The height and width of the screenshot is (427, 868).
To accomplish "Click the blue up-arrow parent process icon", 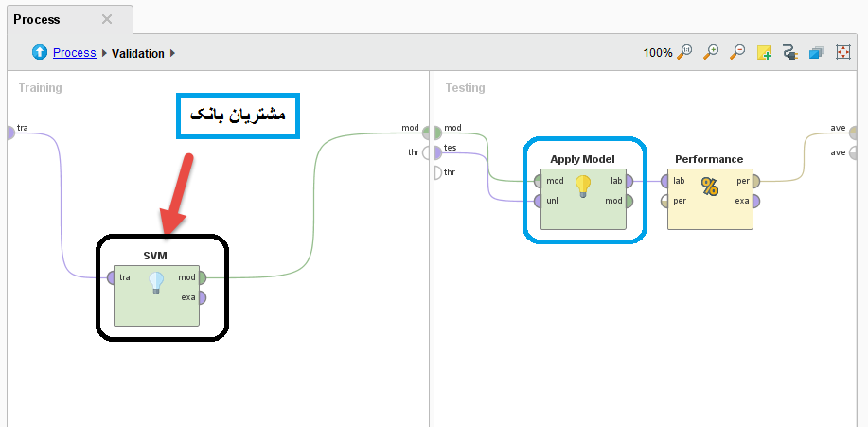I will (x=40, y=53).
